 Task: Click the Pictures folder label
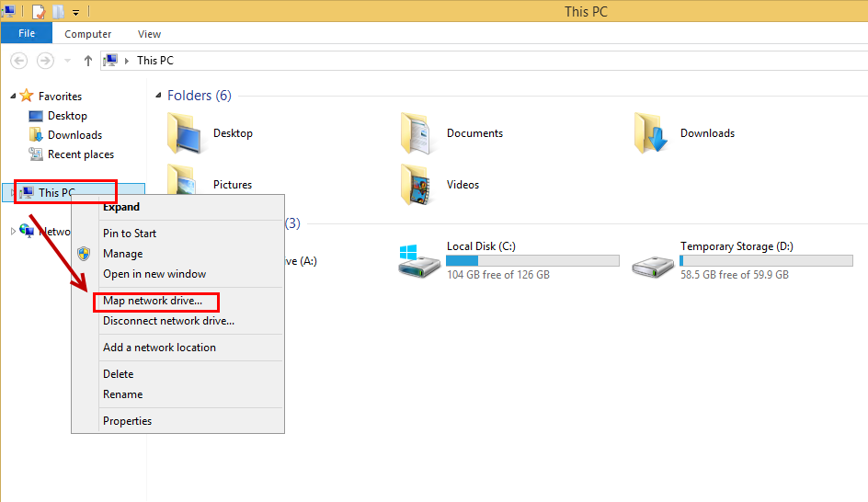click(x=233, y=185)
